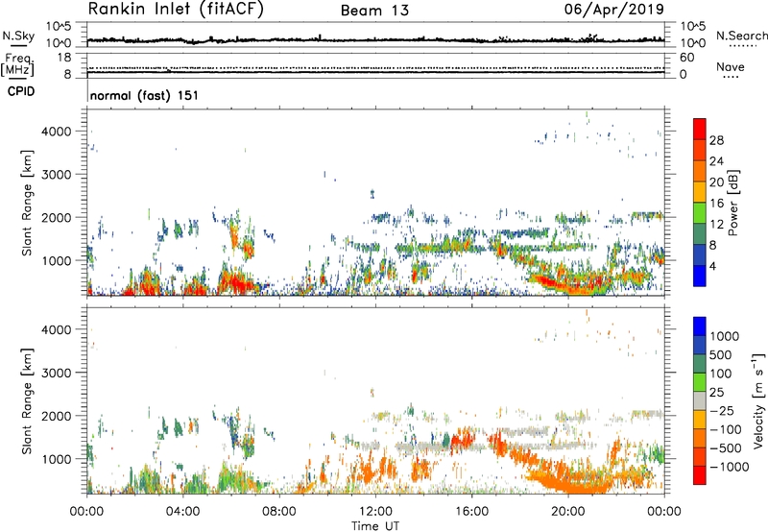This screenshot has height=532, width=768.
Task: Select the -1000 velocity colorbar label
Action: pyautogui.click(x=730, y=467)
